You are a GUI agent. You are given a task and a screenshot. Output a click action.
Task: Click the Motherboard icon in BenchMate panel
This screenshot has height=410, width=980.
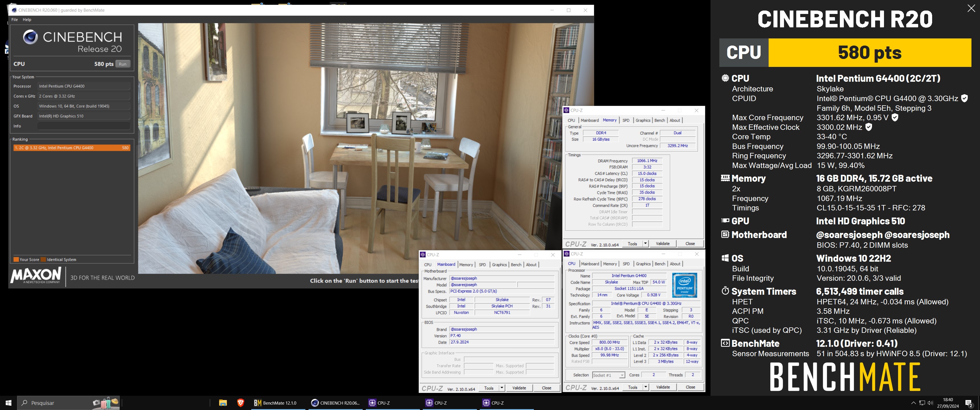(725, 234)
